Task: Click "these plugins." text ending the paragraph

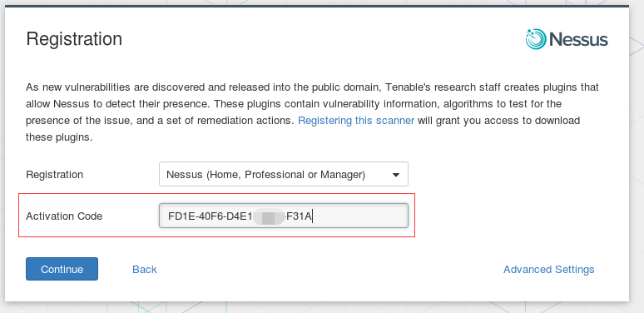Action: click(59, 137)
